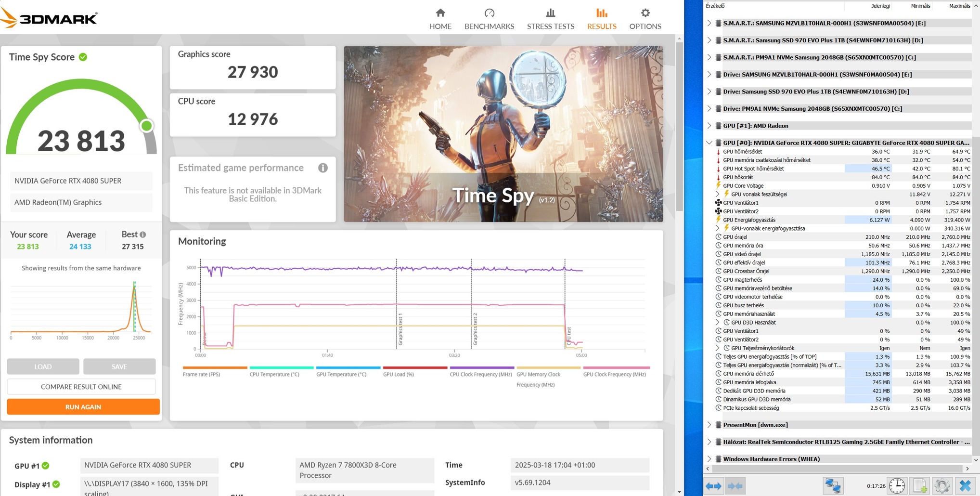Expand S.M.A.R.T. Samsung SSD 970 EVO Plus node
This screenshot has width=980, height=496.
709,40
